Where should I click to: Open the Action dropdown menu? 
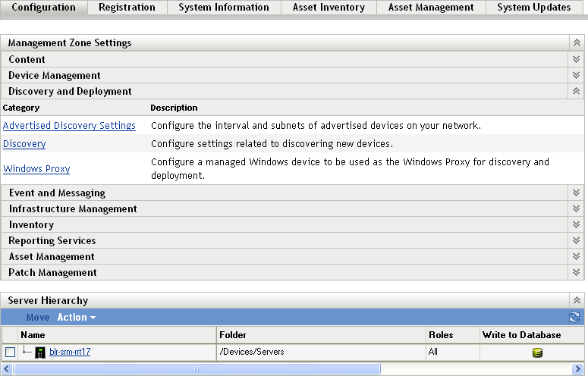(77, 318)
